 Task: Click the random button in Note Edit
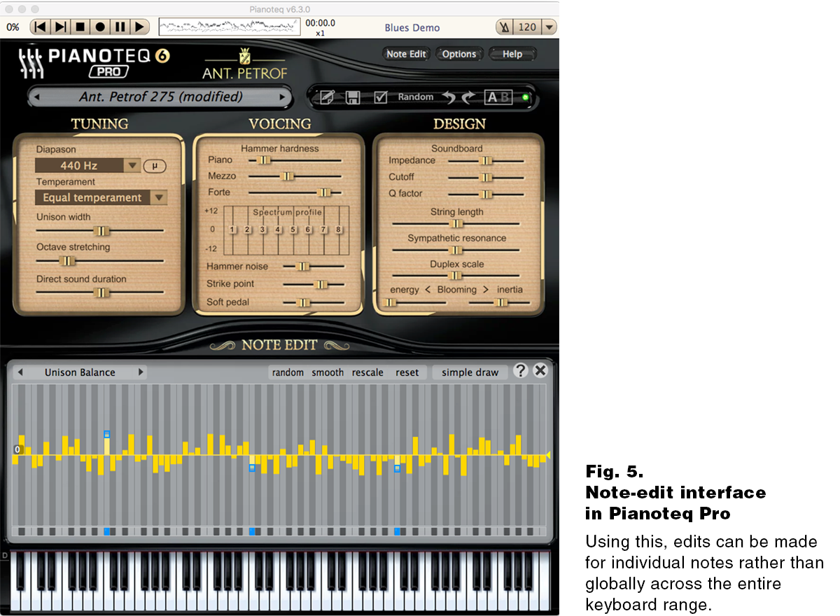coord(288,372)
